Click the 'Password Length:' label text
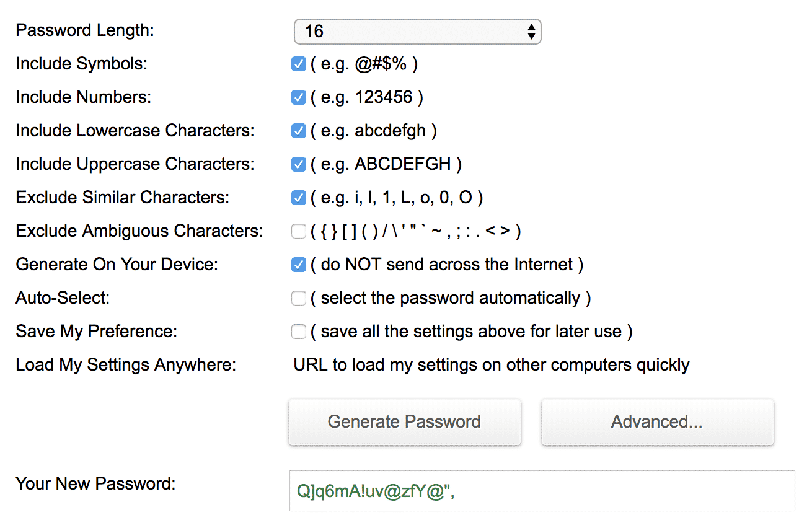 point(85,30)
